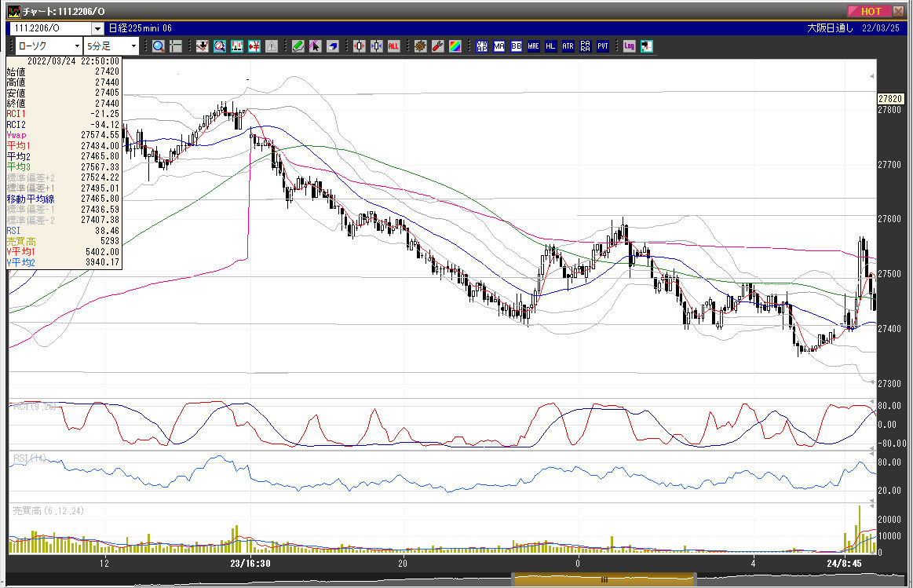Image resolution: width=913 pixels, height=588 pixels.
Task: Open the symbol code dropdown arrow
Action: (97, 28)
